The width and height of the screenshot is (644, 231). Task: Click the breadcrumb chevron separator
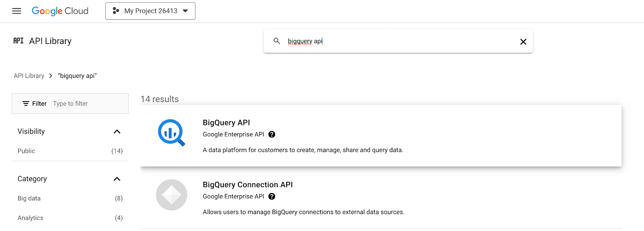[x=51, y=76]
